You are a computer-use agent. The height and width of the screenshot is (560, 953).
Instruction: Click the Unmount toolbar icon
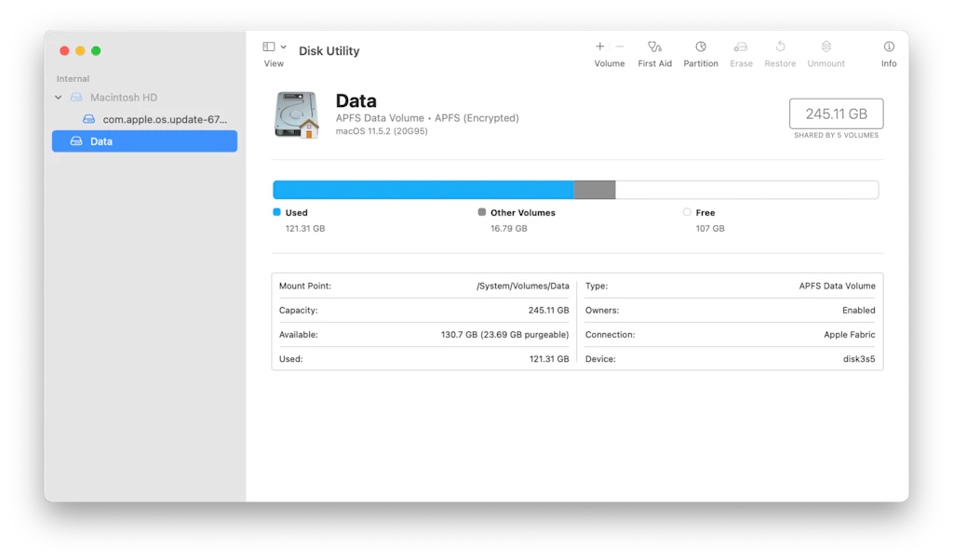click(826, 47)
